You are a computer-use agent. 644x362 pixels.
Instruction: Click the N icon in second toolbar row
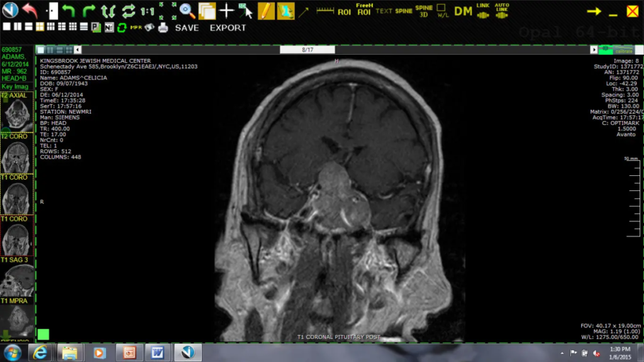109,28
